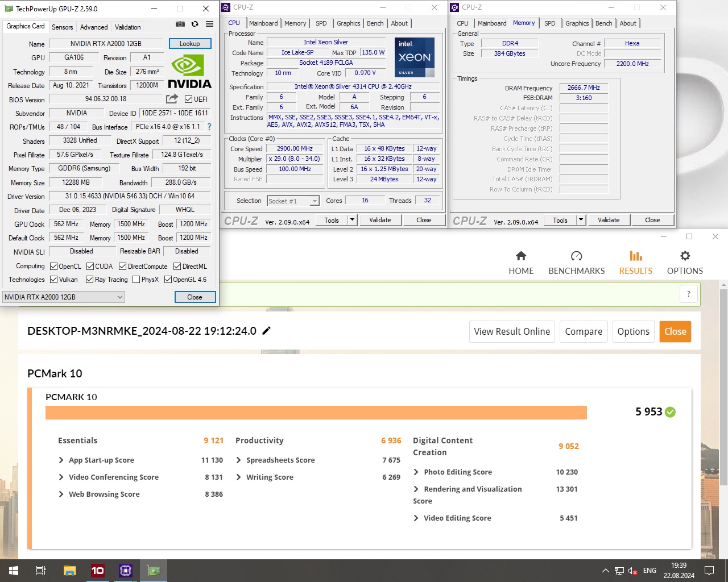This screenshot has height=582, width=728.
Task: Click Intel Xeon logo in CPU-Z
Action: pos(415,57)
